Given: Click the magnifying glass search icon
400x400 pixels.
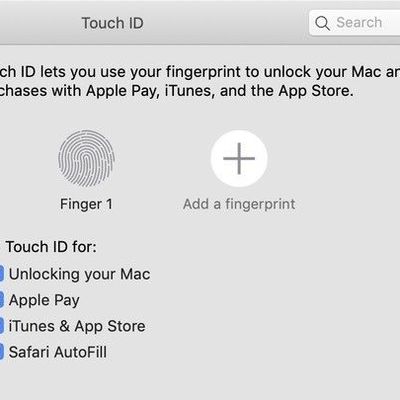Looking at the screenshot, I should click(x=322, y=23).
